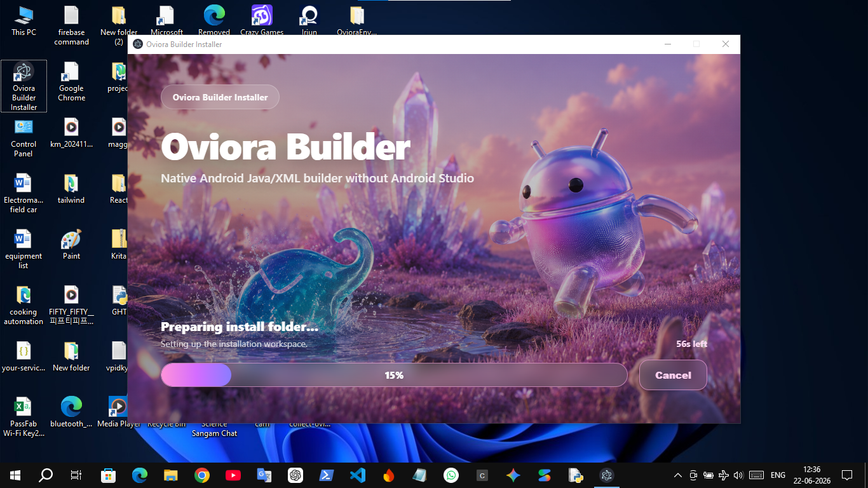Select the Oviora Builder Installer desktop shortcut

pyautogui.click(x=24, y=86)
